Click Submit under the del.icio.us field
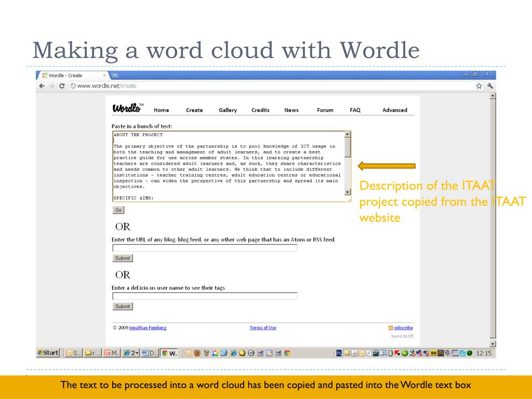532x399 pixels. pyautogui.click(x=123, y=307)
